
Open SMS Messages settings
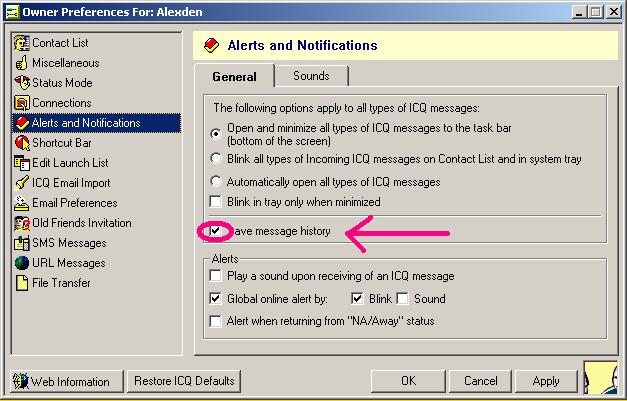[x=69, y=243]
